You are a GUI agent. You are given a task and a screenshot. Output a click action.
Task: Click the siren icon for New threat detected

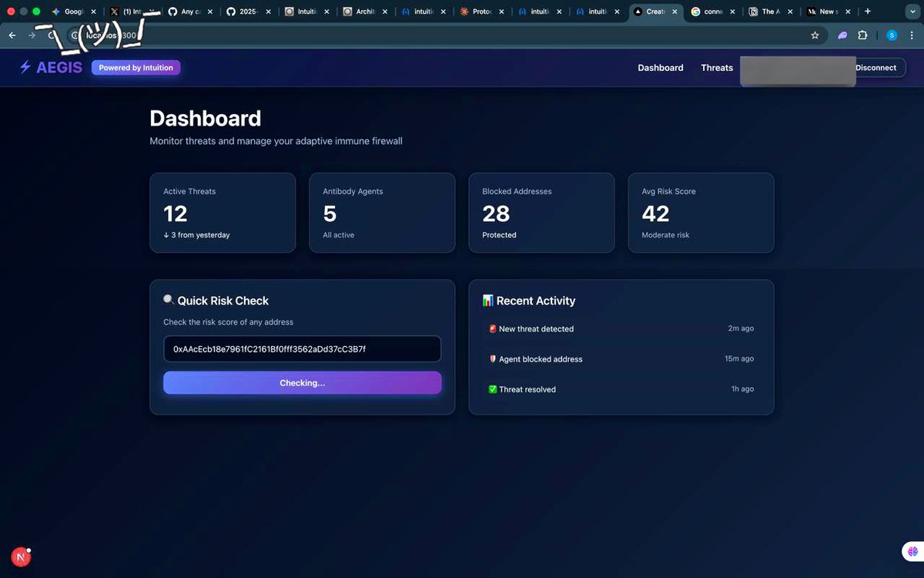point(493,328)
